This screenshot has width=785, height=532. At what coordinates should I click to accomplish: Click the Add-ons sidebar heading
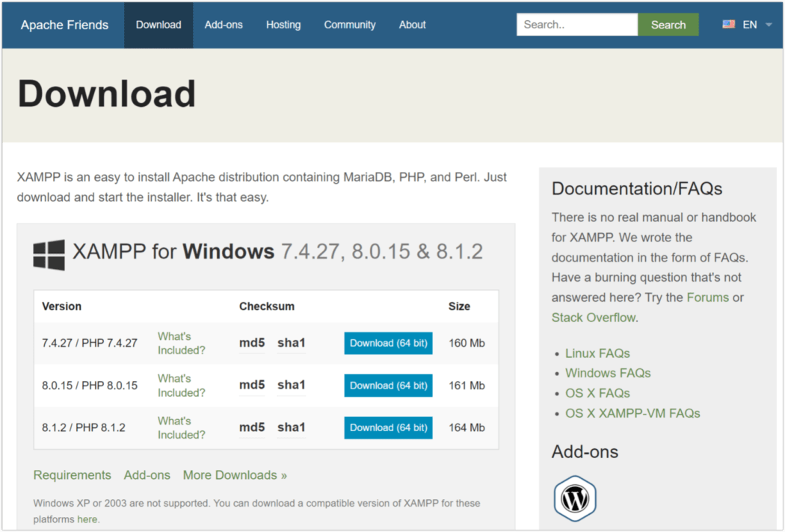click(585, 452)
